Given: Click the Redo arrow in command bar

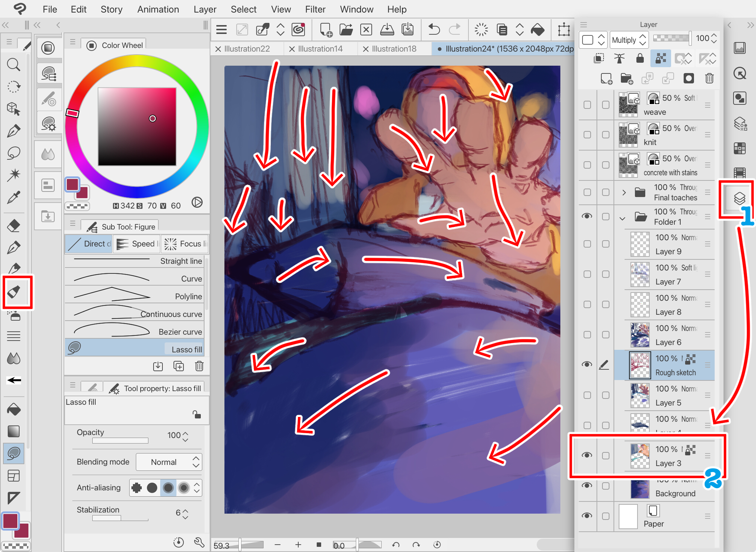Looking at the screenshot, I should click(455, 30).
